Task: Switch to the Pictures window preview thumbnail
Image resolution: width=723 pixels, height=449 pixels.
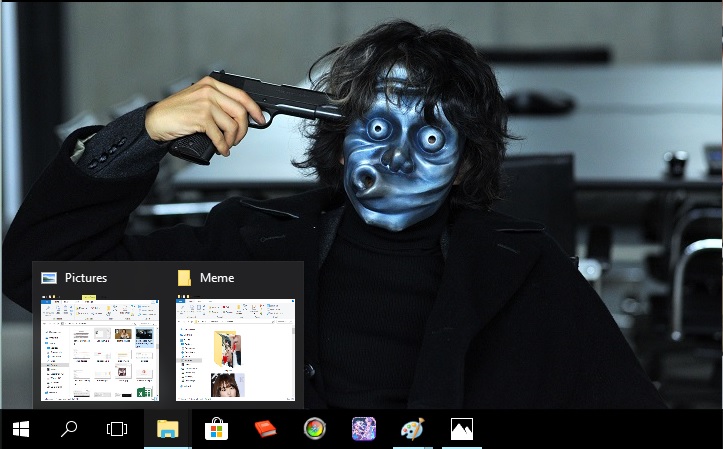Action: tap(100, 350)
